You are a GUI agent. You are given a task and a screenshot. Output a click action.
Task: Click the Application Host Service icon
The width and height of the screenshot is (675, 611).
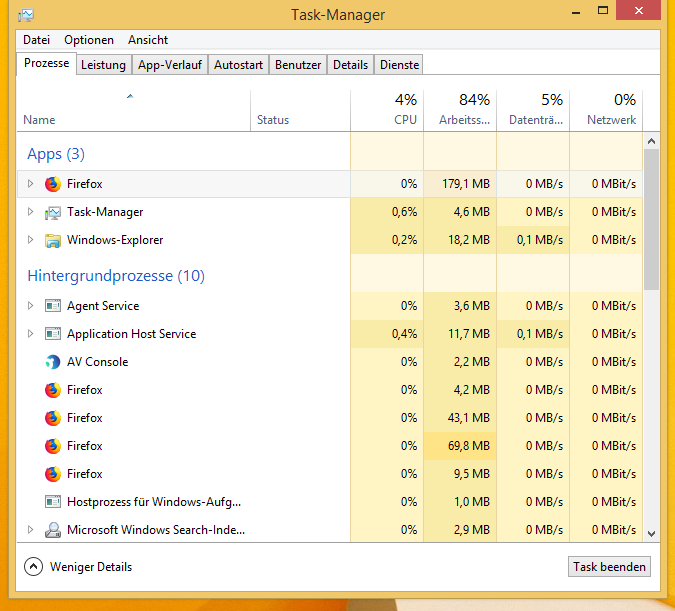click(x=53, y=334)
